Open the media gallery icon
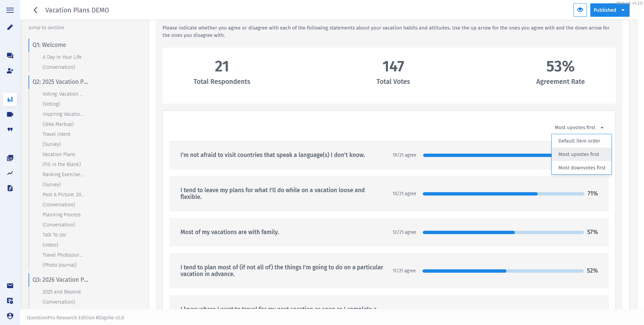The width and height of the screenshot is (644, 325). click(x=10, y=158)
